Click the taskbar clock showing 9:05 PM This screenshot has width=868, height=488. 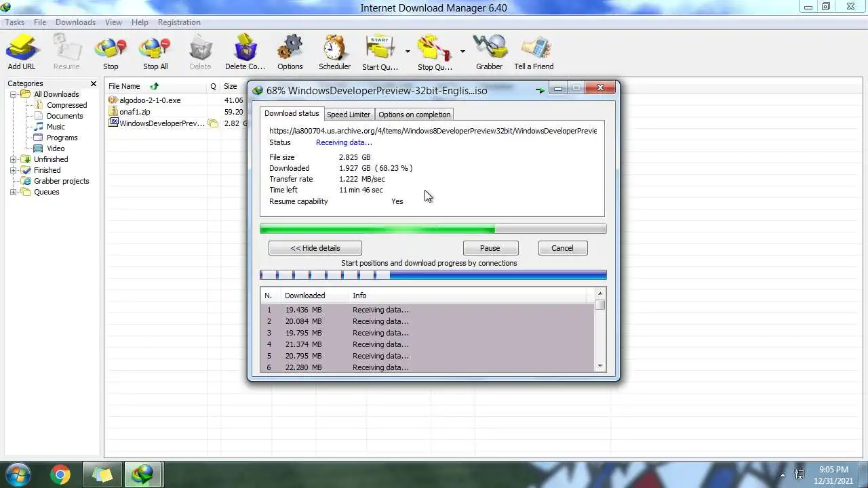pos(833,474)
